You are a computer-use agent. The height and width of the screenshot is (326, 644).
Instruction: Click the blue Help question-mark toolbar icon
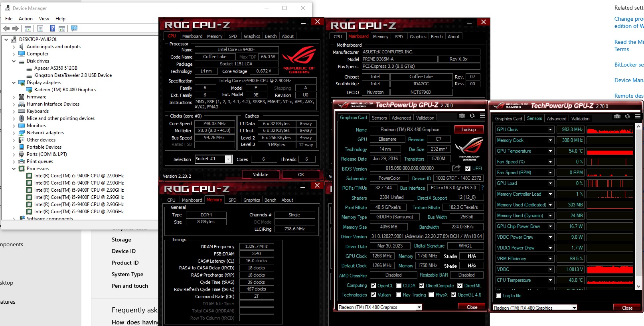tap(52, 28)
